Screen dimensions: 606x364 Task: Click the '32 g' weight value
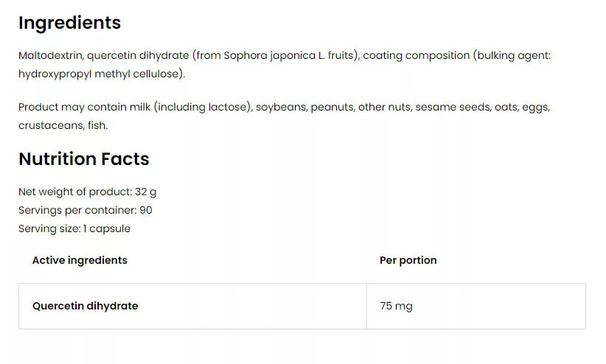146,192
